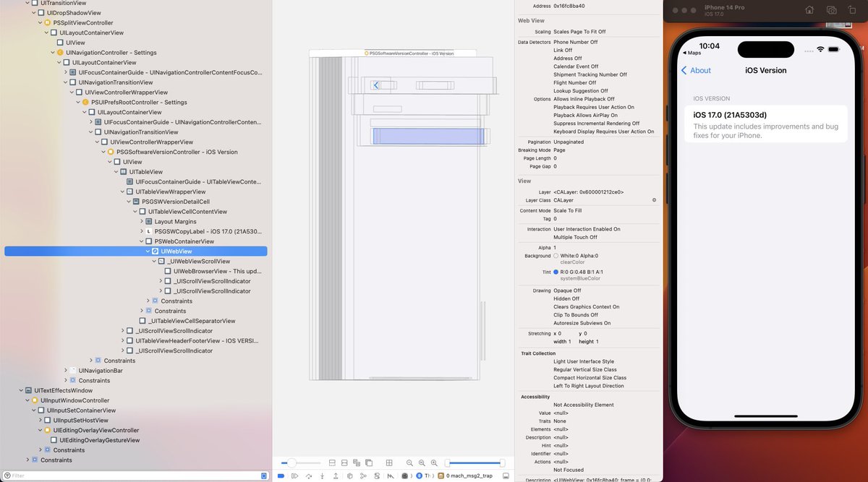Click the visible view range slider

(475, 462)
